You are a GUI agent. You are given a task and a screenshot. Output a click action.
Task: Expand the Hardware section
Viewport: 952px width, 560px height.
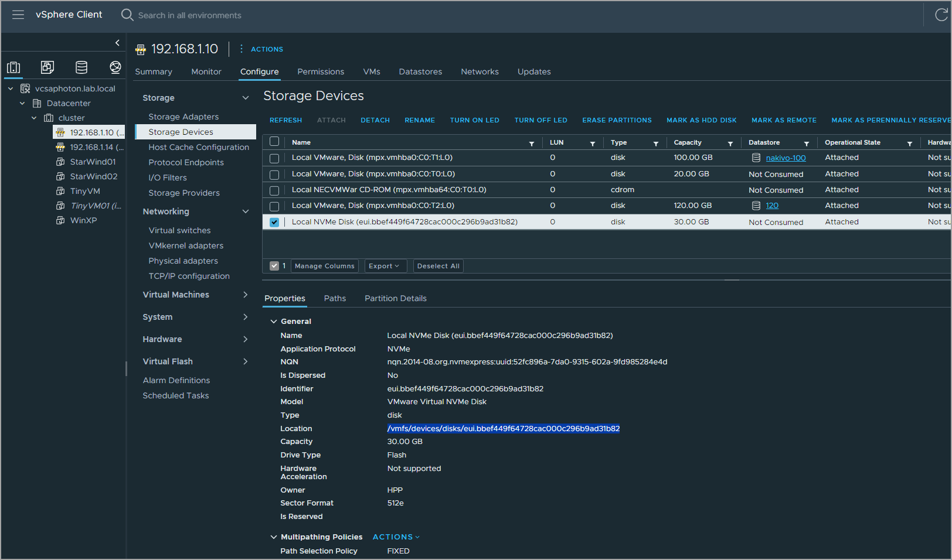pyautogui.click(x=246, y=339)
